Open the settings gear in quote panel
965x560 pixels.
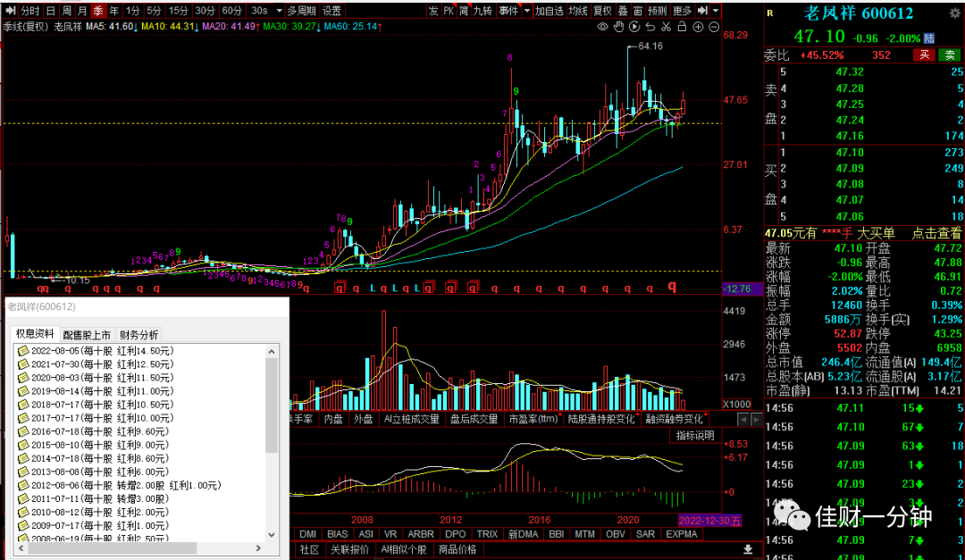955,13
